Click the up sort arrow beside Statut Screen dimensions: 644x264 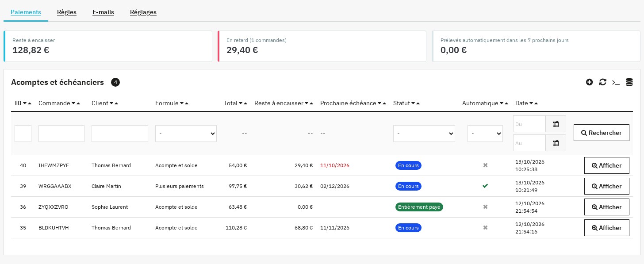point(418,103)
